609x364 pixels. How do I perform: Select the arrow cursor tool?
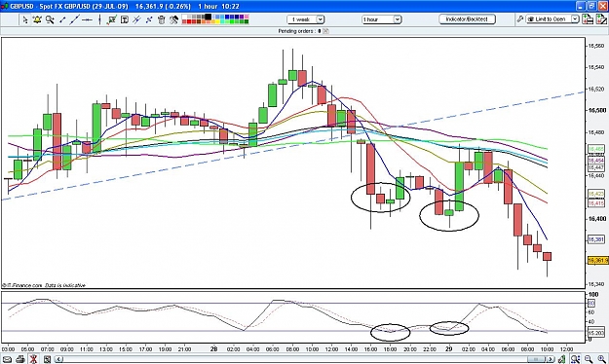tap(25, 19)
